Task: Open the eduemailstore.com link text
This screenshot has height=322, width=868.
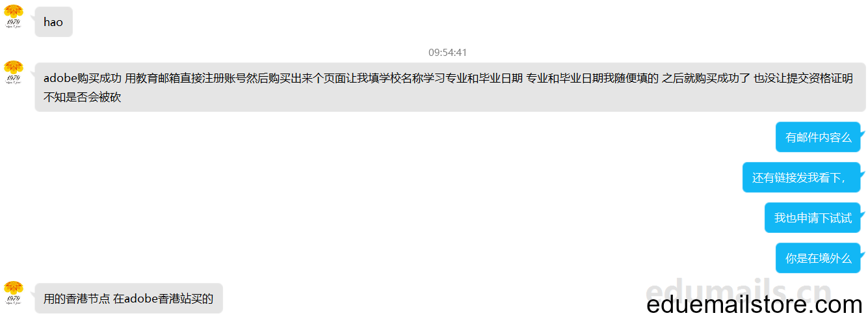Action: (x=754, y=304)
